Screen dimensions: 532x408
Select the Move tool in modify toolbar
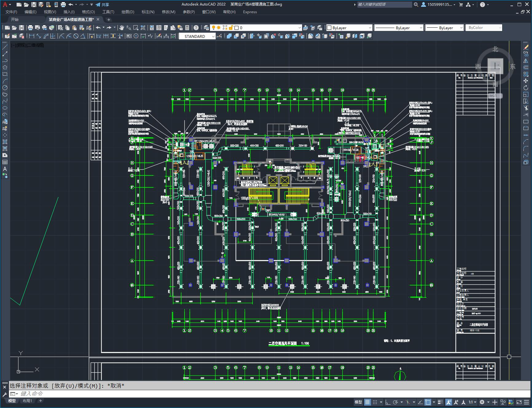(x=526, y=81)
